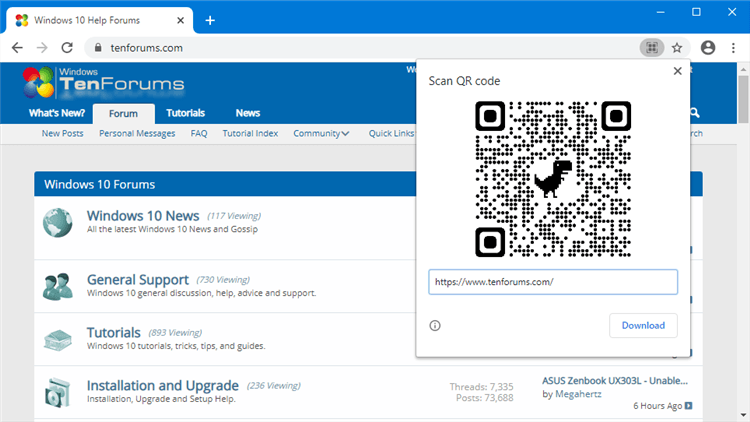The image size is (750, 422).
Task: Open Megahertz user profile
Action: [x=578, y=394]
